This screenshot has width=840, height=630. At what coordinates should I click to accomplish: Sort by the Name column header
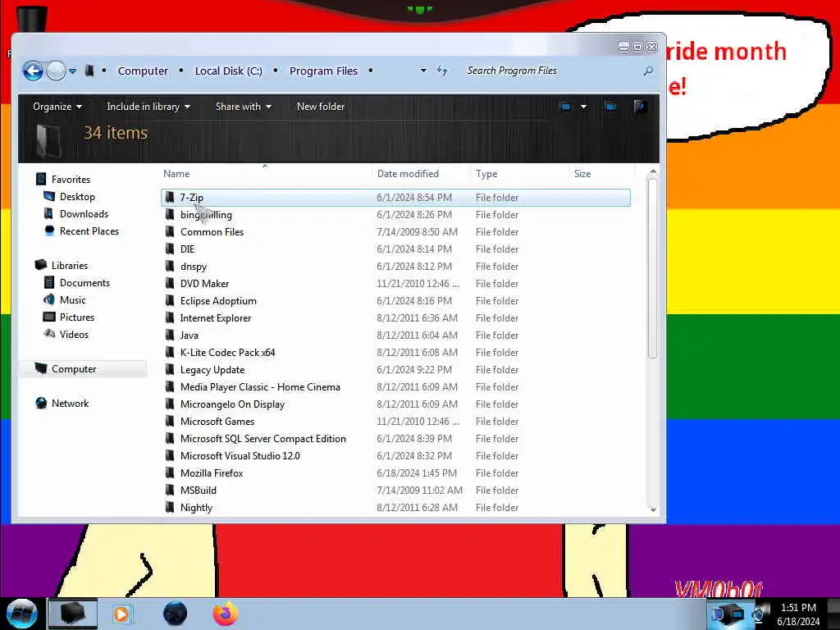click(176, 174)
